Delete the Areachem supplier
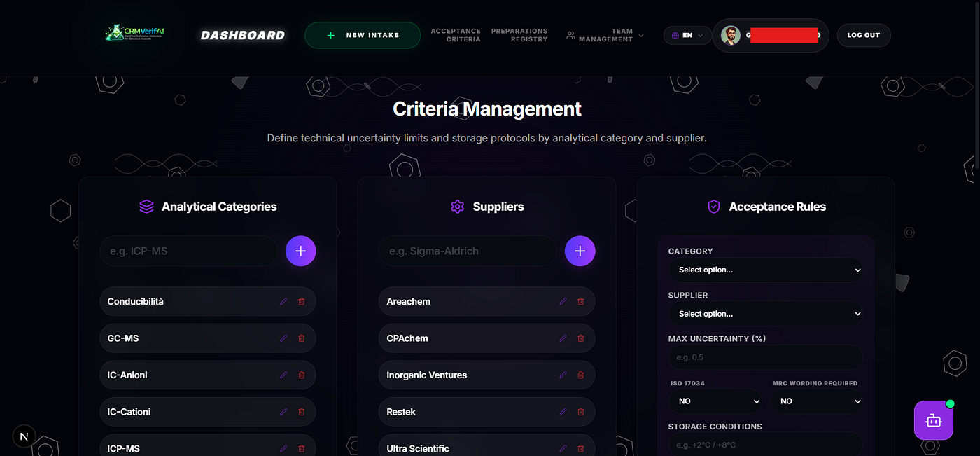This screenshot has height=456, width=980. coord(580,301)
